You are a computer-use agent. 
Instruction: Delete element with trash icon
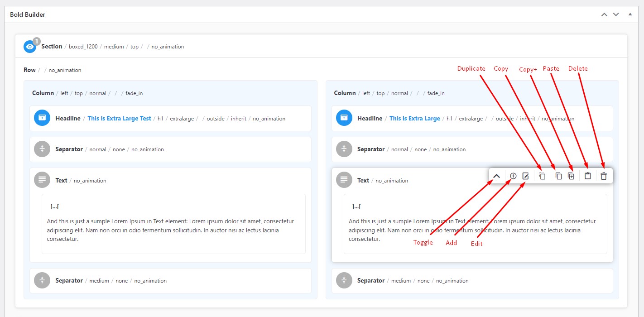pyautogui.click(x=604, y=176)
